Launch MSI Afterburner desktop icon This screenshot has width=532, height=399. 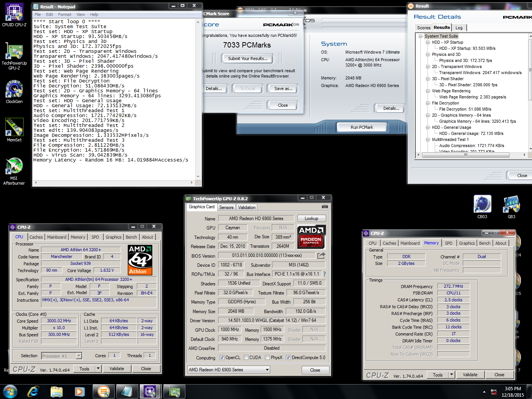click(x=14, y=171)
